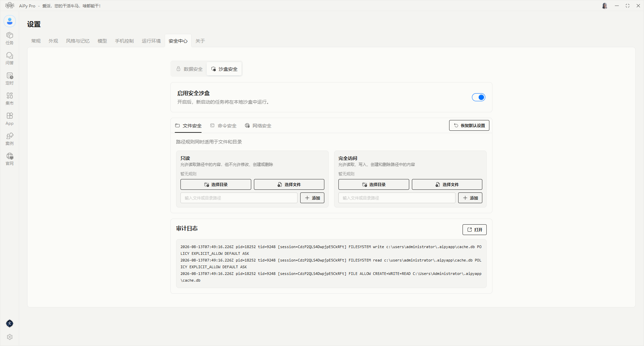Image resolution: width=644 pixels, height=346 pixels.
Task: Go to 任务 (Tasks) in sidebar
Action: [10, 38]
